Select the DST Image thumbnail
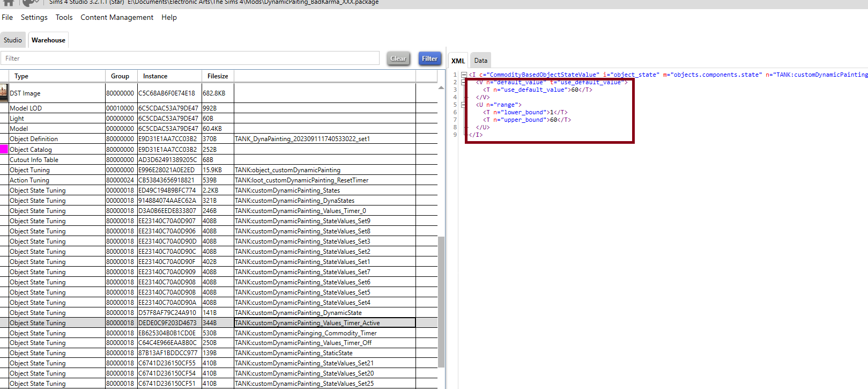The image size is (868, 389). tap(4, 93)
